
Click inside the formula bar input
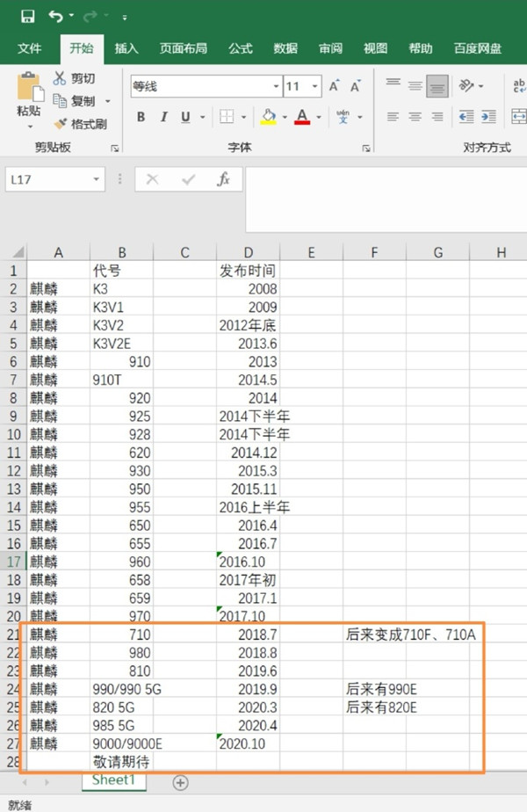386,199
